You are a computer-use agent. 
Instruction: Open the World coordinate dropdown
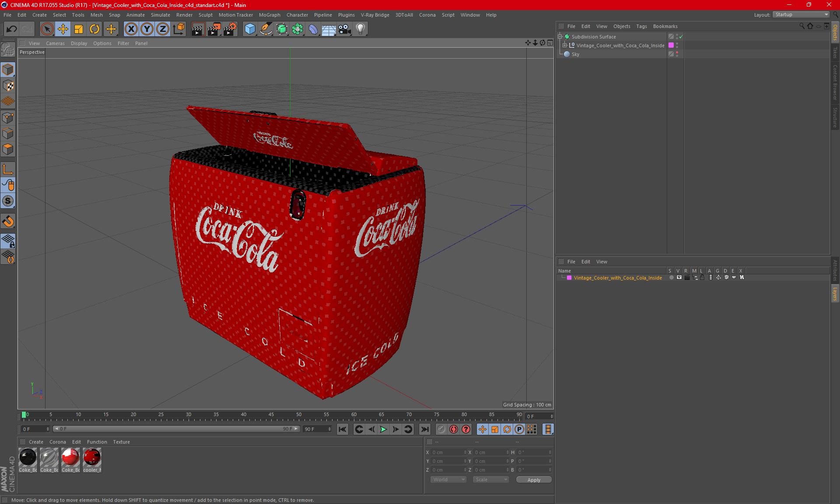pyautogui.click(x=448, y=479)
